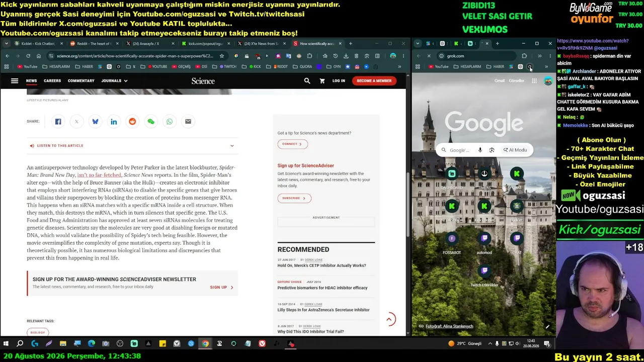Open the Careers menu item
The width and height of the screenshot is (644, 362).
pyautogui.click(x=52, y=81)
